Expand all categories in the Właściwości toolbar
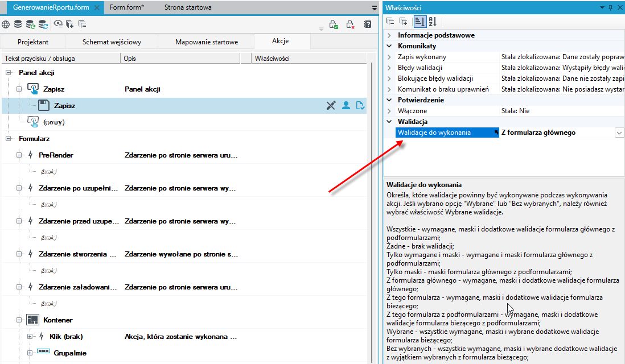This screenshot has height=364, width=625. tap(404, 22)
